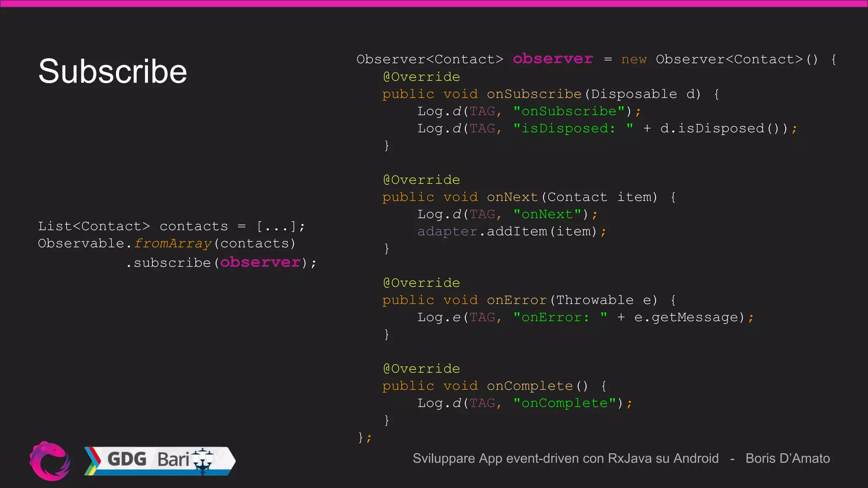Click @Override above onComplete method
Screen dimensions: 868x488
tap(422, 369)
